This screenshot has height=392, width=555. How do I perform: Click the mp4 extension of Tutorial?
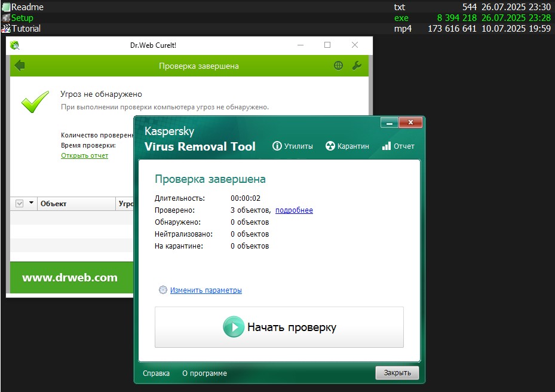click(x=403, y=29)
